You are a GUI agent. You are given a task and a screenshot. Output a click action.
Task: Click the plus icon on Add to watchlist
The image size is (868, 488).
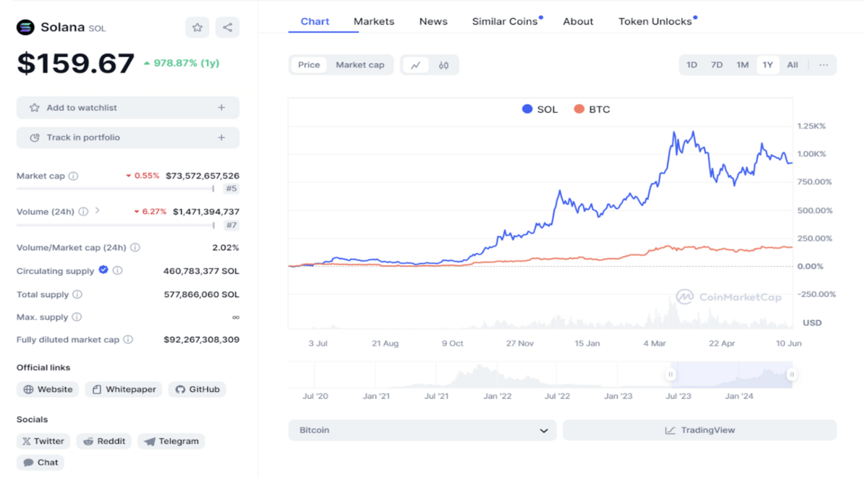click(x=221, y=108)
